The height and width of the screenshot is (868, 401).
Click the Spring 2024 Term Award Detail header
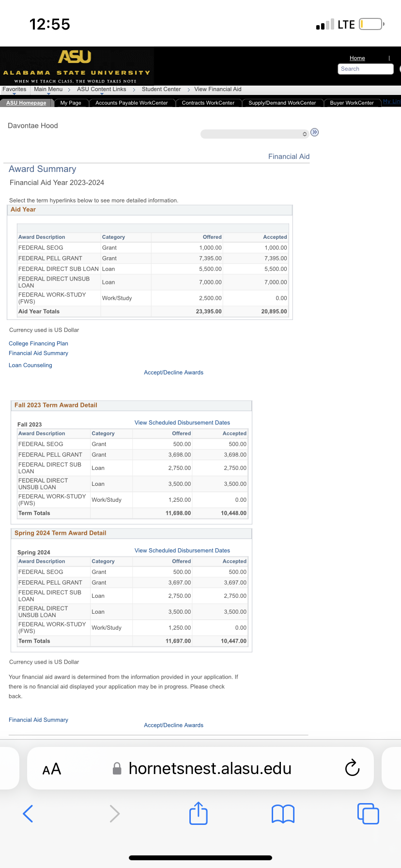(x=131, y=533)
